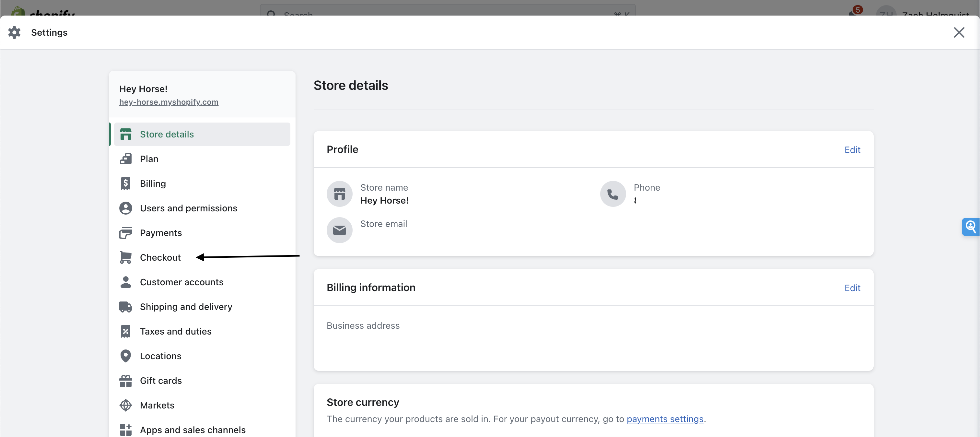This screenshot has width=980, height=437.
Task: Click the Customer accounts person icon
Action: (x=125, y=282)
